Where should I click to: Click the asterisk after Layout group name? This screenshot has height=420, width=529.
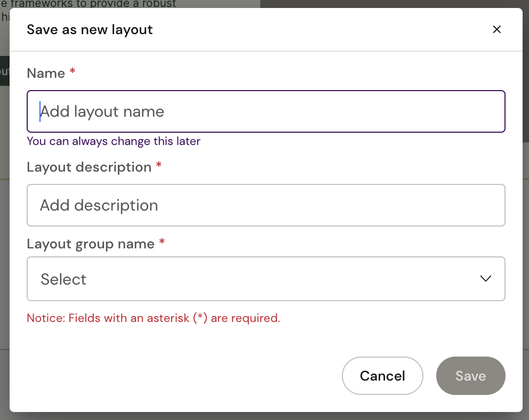click(x=162, y=243)
